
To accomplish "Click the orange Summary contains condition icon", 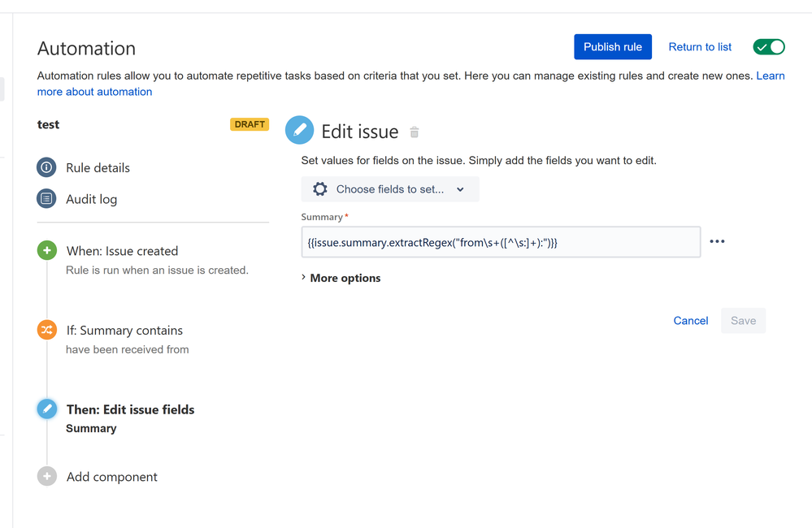I will [x=46, y=330].
